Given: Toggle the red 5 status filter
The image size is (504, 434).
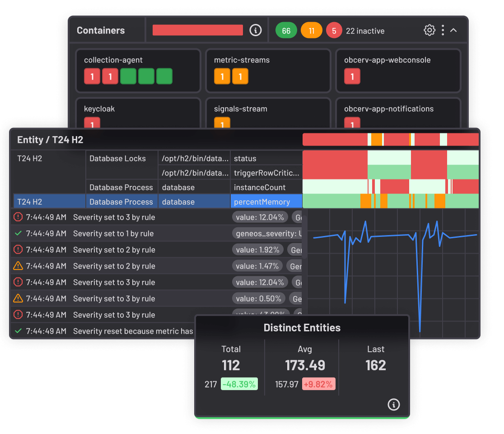Looking at the screenshot, I should click(x=334, y=31).
